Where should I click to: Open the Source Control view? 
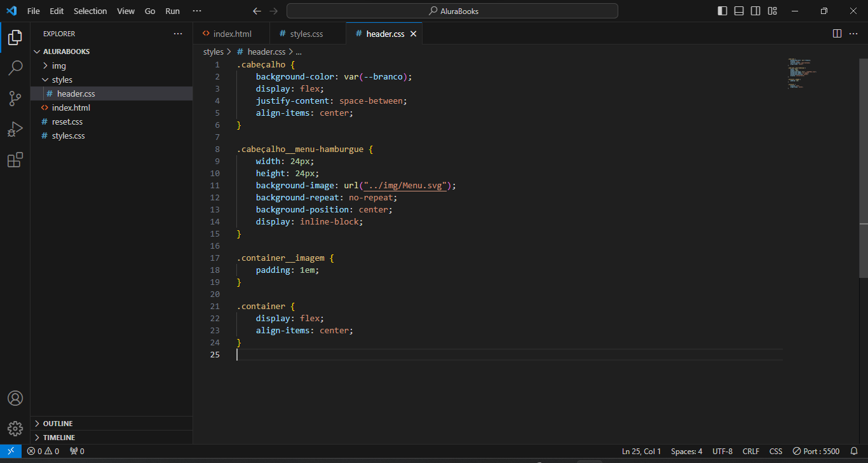[15, 99]
